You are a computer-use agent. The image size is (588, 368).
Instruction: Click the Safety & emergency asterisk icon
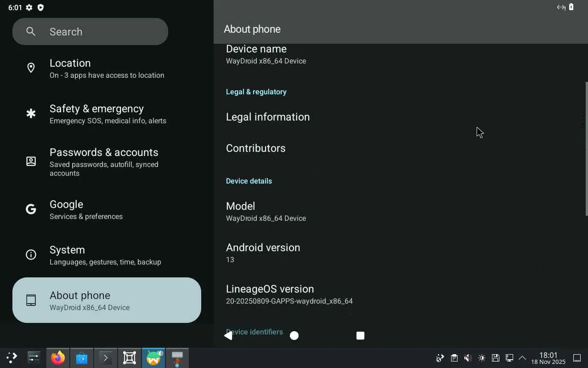tap(31, 114)
